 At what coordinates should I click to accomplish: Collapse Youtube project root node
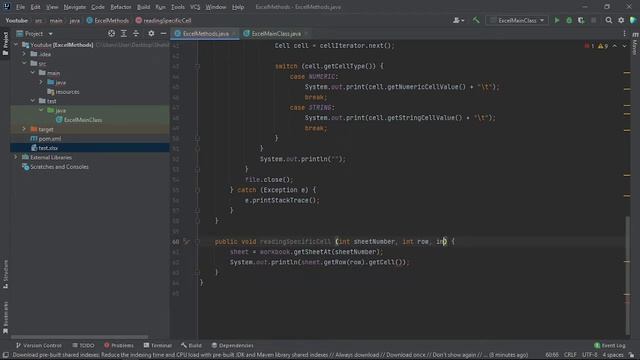click(x=16, y=45)
